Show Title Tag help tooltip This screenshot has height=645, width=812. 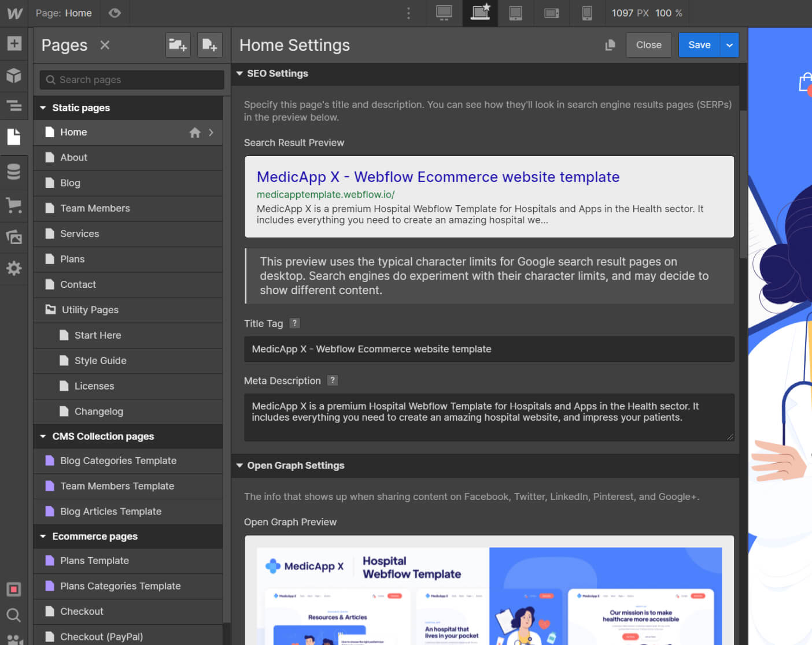(294, 324)
